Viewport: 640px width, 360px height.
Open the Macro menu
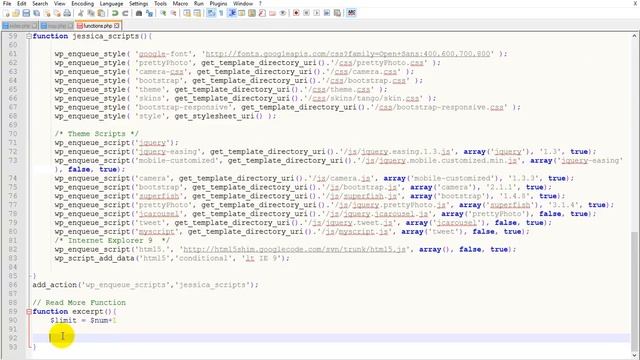point(180,3)
